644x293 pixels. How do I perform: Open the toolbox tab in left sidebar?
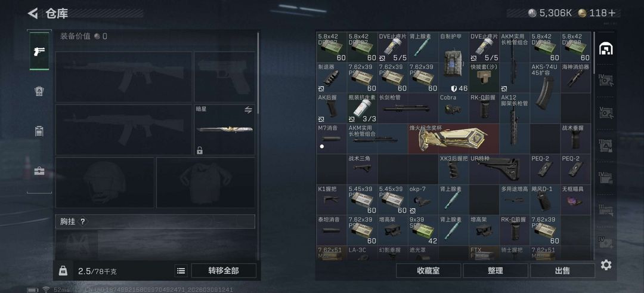(39, 171)
